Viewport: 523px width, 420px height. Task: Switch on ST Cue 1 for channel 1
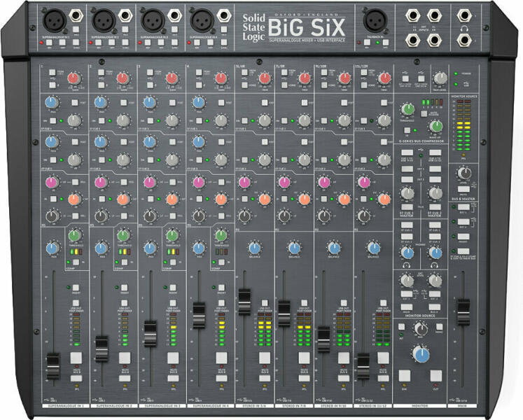tap(53, 121)
